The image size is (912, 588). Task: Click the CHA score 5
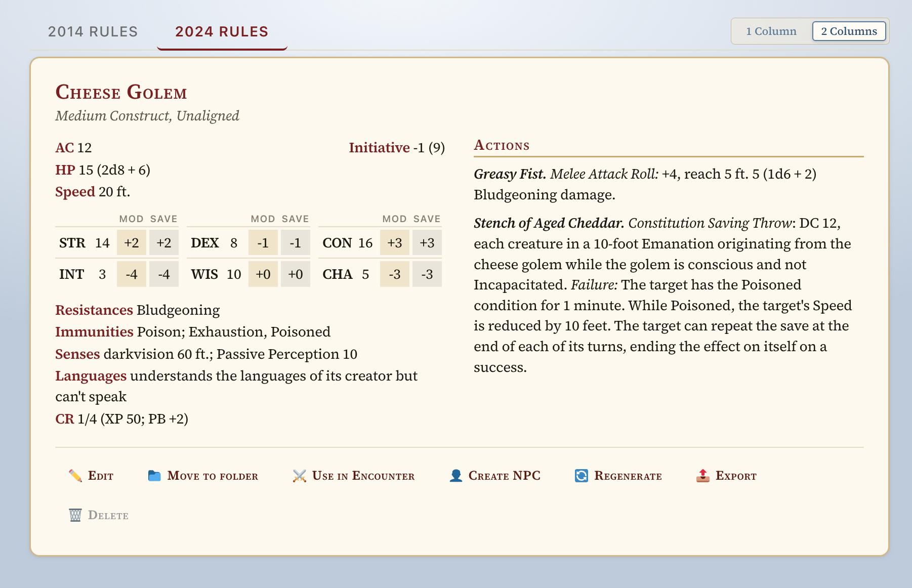365,274
